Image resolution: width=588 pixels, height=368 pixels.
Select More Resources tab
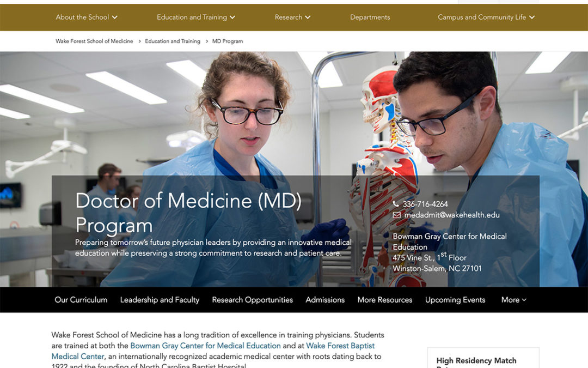click(x=385, y=300)
